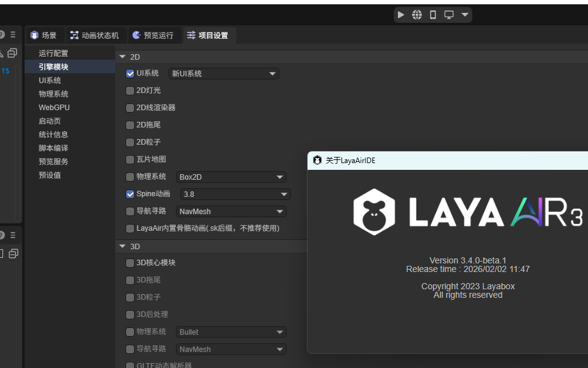Viewport: 588px width, 368px height.
Task: Enable the 3D核心模块 checkbox
Action: (x=130, y=263)
